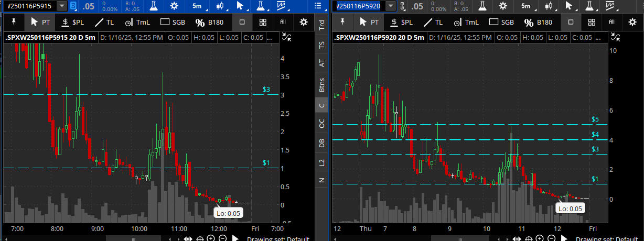Click the PT pointer tool button in left chart

point(40,23)
